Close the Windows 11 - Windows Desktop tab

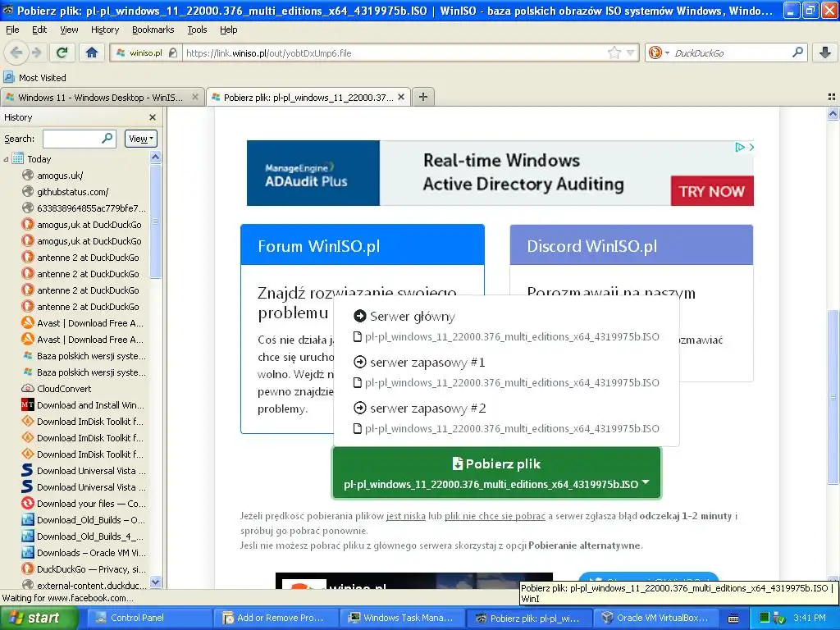195,97
